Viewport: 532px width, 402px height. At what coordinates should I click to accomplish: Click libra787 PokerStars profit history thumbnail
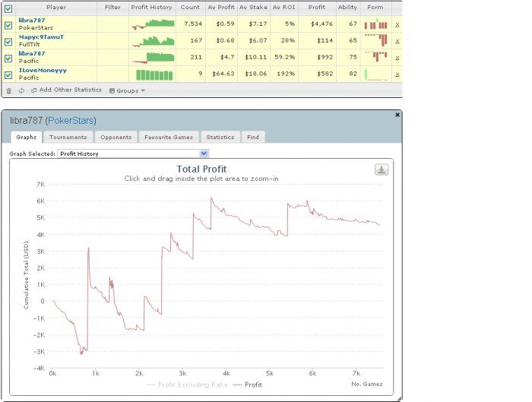pos(153,24)
